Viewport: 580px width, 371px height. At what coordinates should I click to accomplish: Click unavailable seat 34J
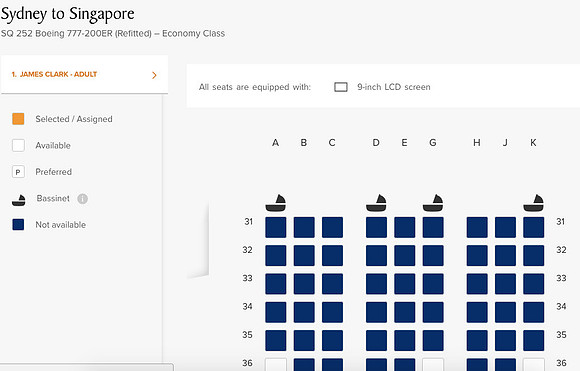505,312
